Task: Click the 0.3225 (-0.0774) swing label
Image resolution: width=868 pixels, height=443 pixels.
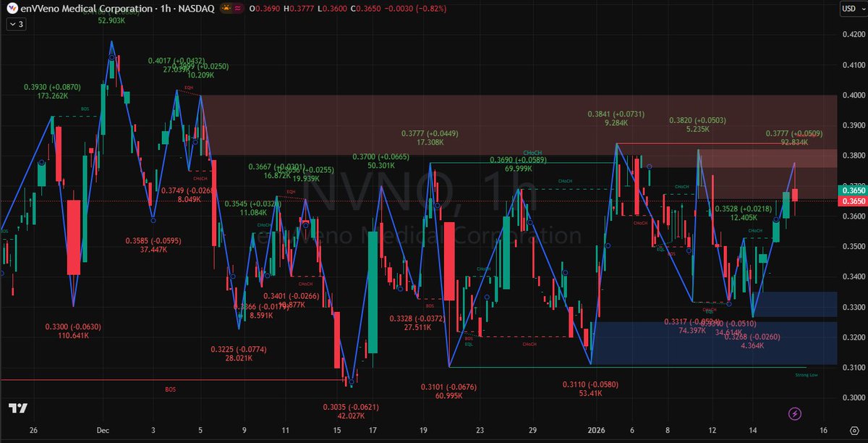Action: [239, 350]
